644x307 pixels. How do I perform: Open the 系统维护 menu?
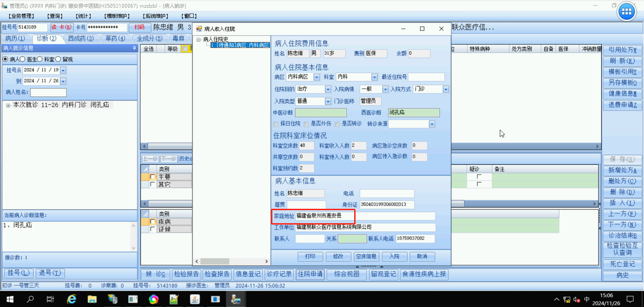pyautogui.click(x=156, y=16)
